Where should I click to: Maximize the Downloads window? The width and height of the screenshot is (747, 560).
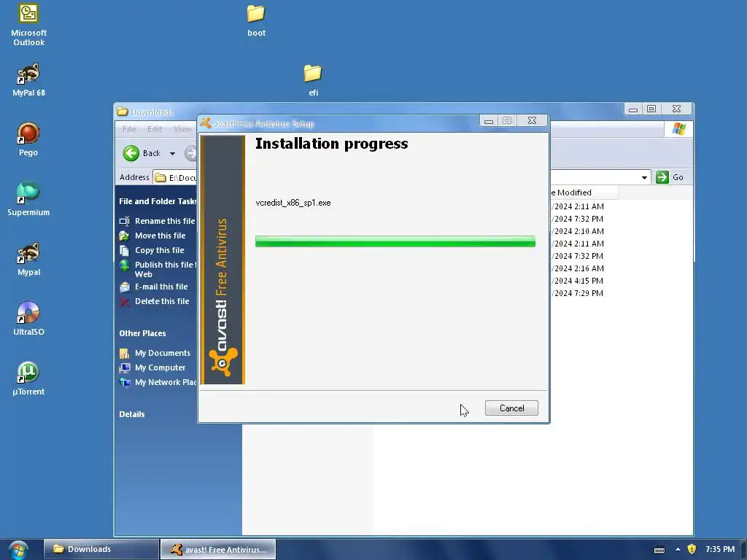point(651,109)
